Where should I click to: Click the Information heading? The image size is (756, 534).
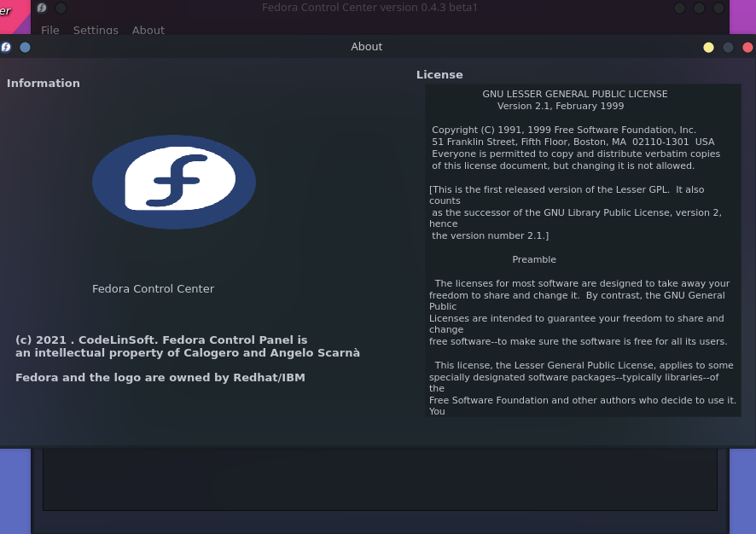click(44, 84)
